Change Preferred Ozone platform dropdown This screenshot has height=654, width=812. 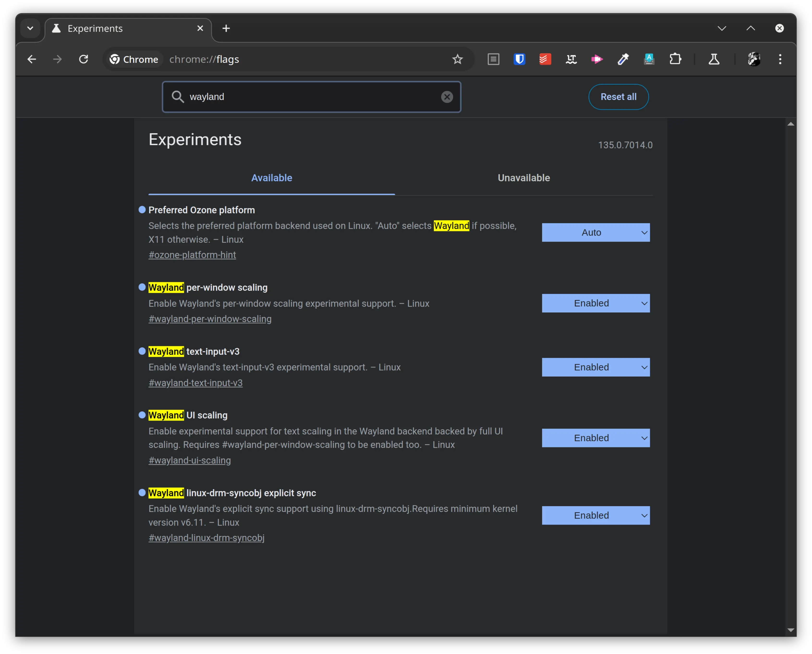point(596,232)
